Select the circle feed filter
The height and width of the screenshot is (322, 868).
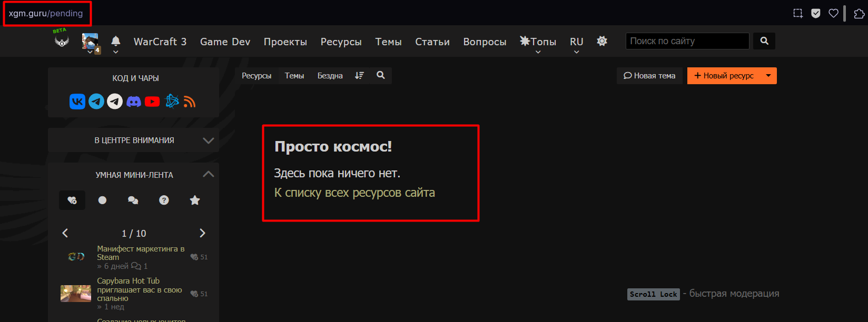[103, 200]
